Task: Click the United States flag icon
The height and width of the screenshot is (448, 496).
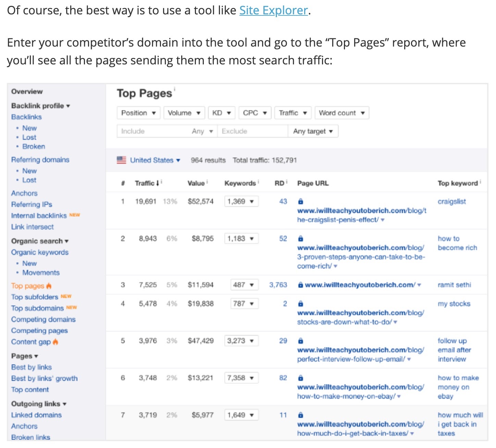Action: (x=122, y=160)
